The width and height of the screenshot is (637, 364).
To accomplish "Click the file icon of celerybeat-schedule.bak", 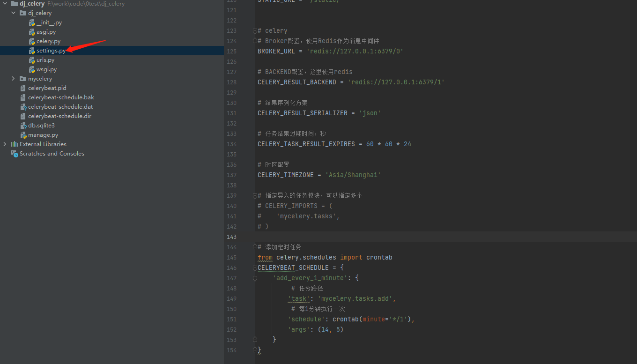I will (x=23, y=97).
